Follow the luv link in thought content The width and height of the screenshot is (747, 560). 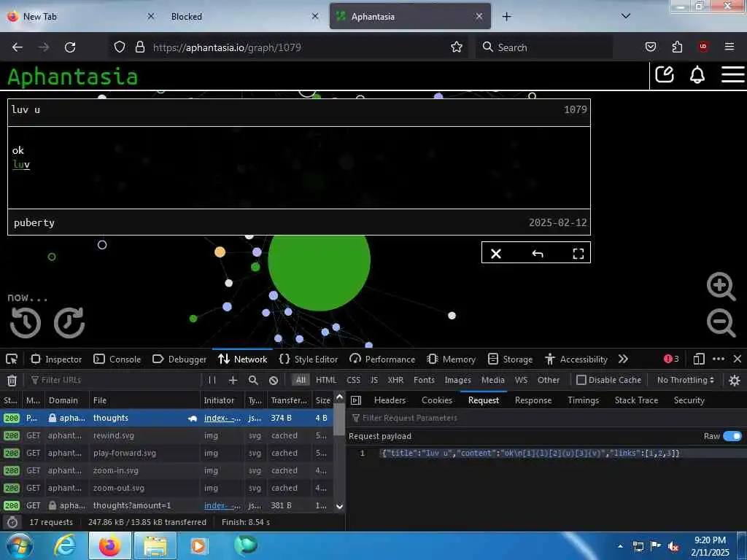pyautogui.click(x=21, y=165)
